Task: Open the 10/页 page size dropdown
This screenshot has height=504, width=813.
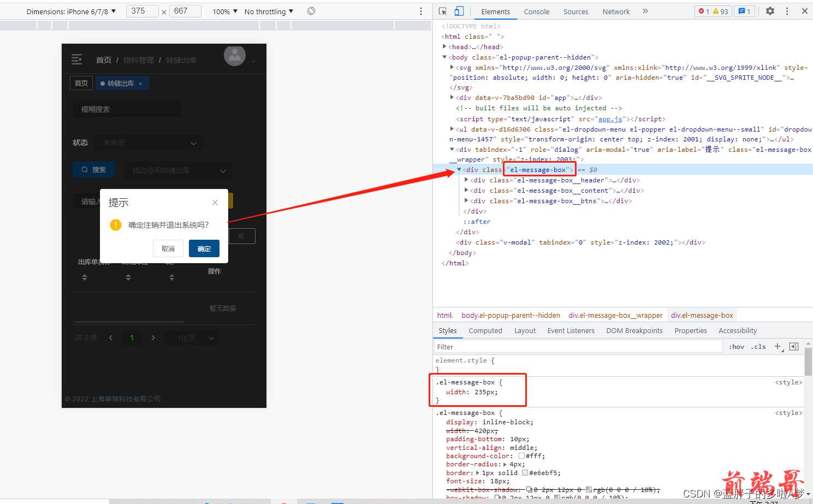Action: pyautogui.click(x=190, y=338)
